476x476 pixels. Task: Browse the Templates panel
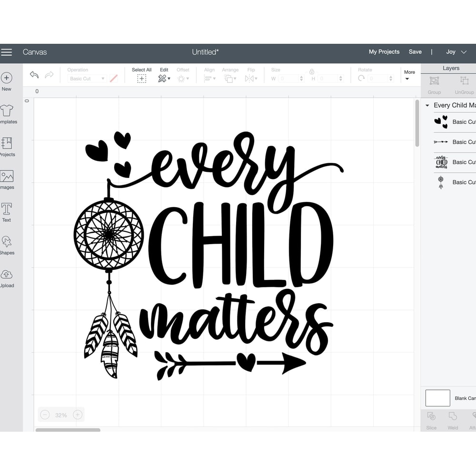[x=7, y=112]
